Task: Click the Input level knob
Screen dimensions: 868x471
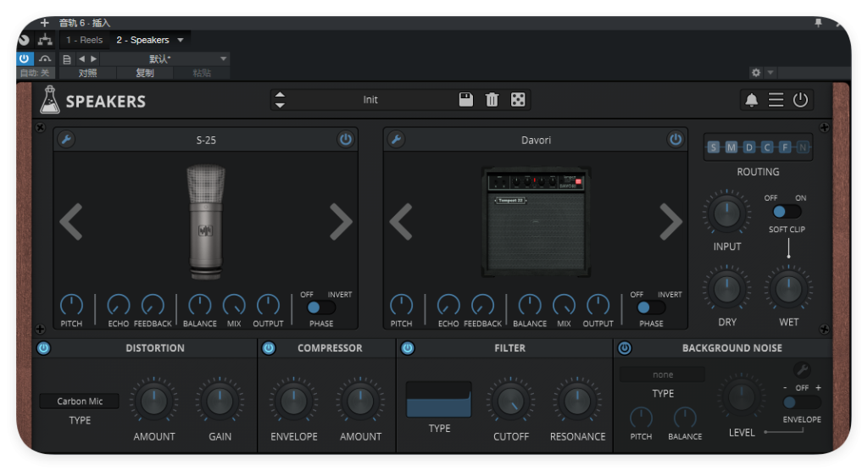Action: [x=726, y=213]
